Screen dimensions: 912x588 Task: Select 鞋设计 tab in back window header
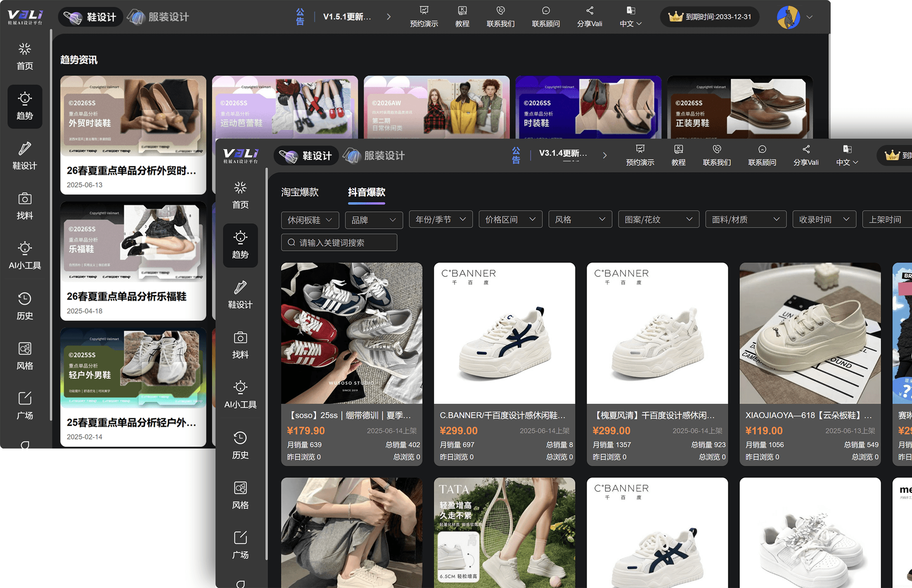90,17
